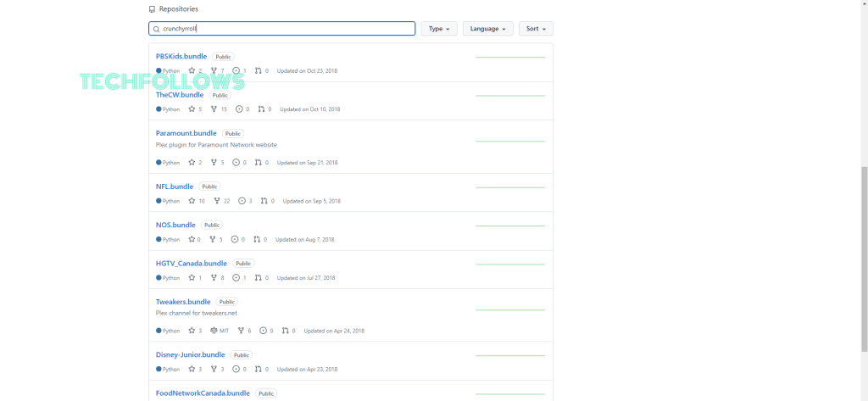The height and width of the screenshot is (401, 868).
Task: Open the Tweakers.bundle repository
Action: [x=183, y=302]
